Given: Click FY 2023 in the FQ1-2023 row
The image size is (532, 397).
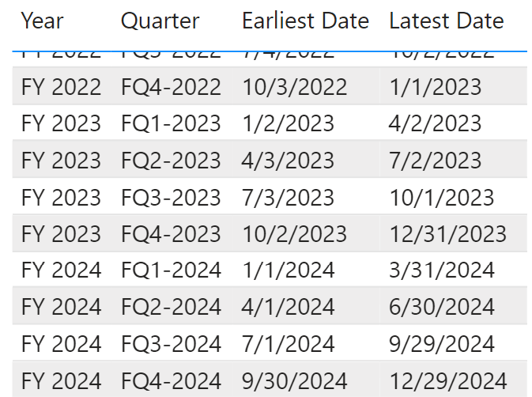Looking at the screenshot, I should coord(61,123).
